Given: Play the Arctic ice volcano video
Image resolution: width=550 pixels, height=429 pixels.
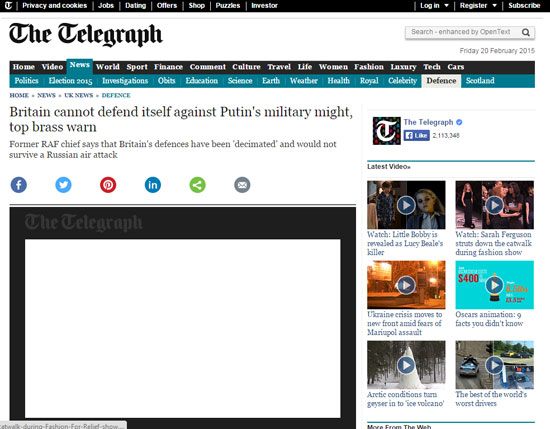Looking at the screenshot, I should 406,365.
